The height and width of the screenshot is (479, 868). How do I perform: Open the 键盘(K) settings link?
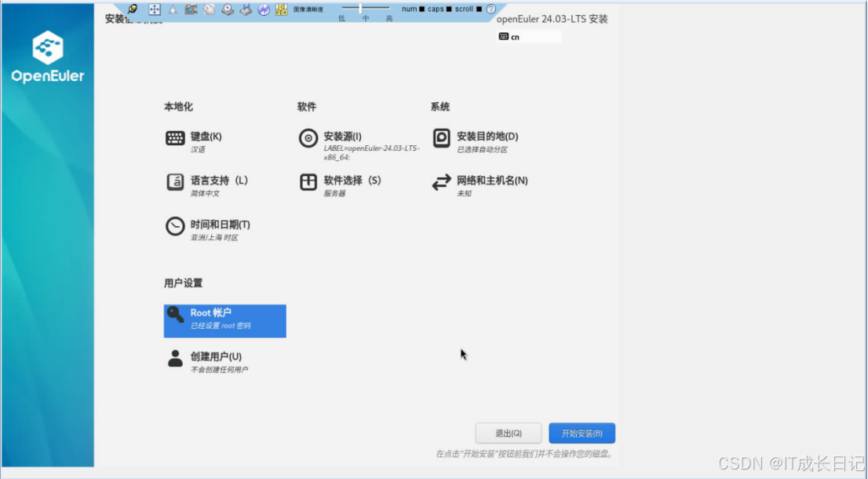(x=206, y=136)
